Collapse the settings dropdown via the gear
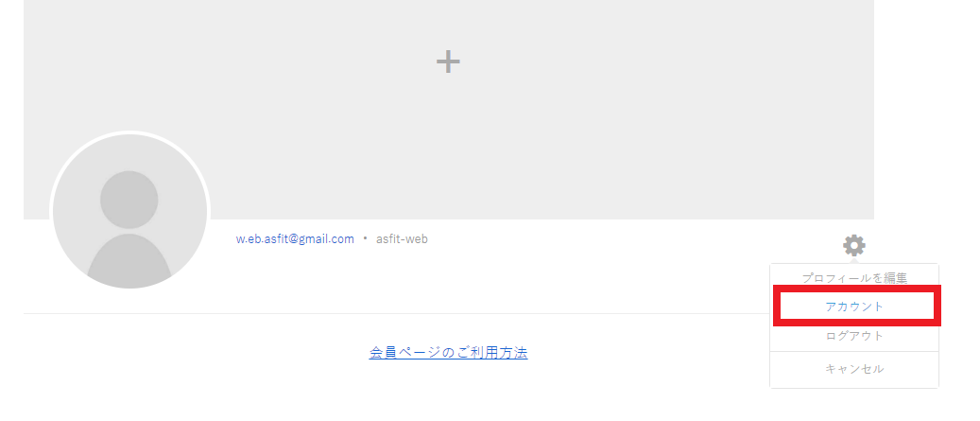Image resolution: width=980 pixels, height=421 pixels. (853, 245)
